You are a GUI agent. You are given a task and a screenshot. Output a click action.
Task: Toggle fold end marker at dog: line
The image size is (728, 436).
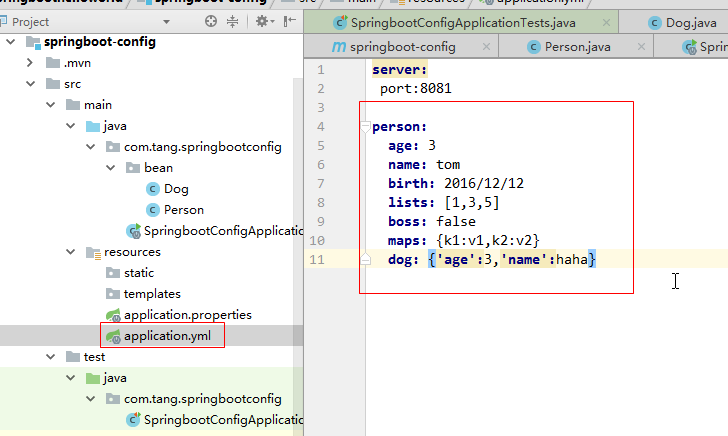click(365, 259)
